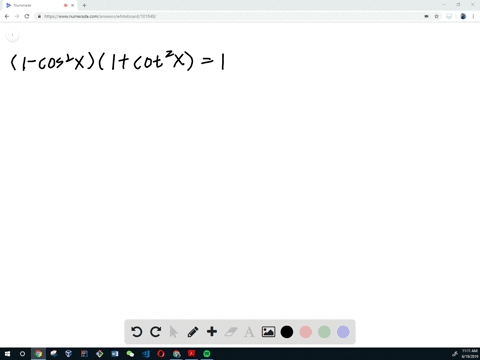Open the round menu button top-left of whiteboard
The height and width of the screenshot is (360, 480).
click(12, 35)
